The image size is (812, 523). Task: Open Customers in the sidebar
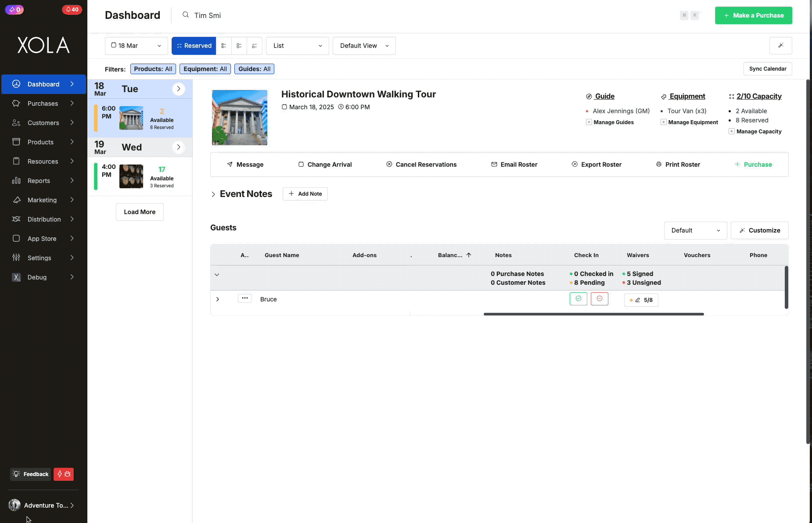pyautogui.click(x=43, y=122)
